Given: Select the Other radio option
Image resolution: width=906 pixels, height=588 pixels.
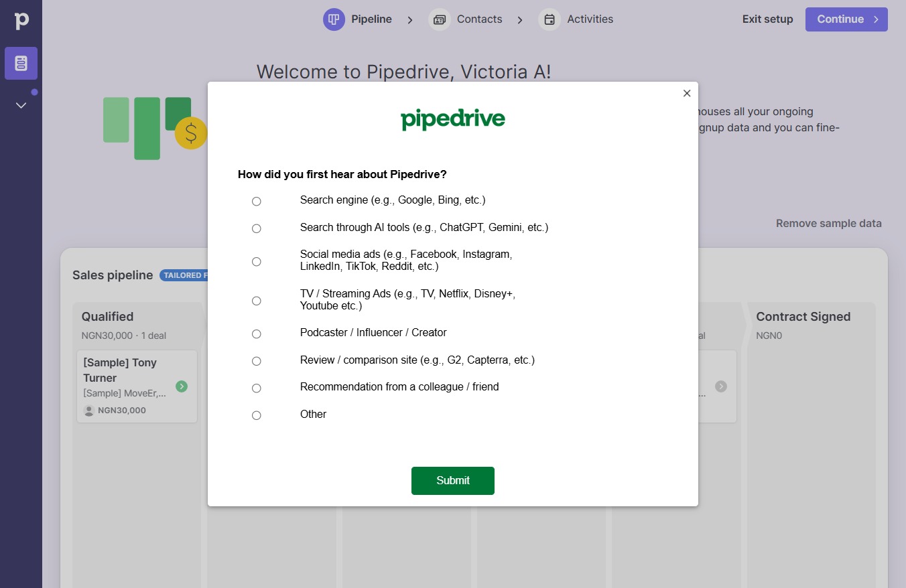Looking at the screenshot, I should click(x=256, y=415).
